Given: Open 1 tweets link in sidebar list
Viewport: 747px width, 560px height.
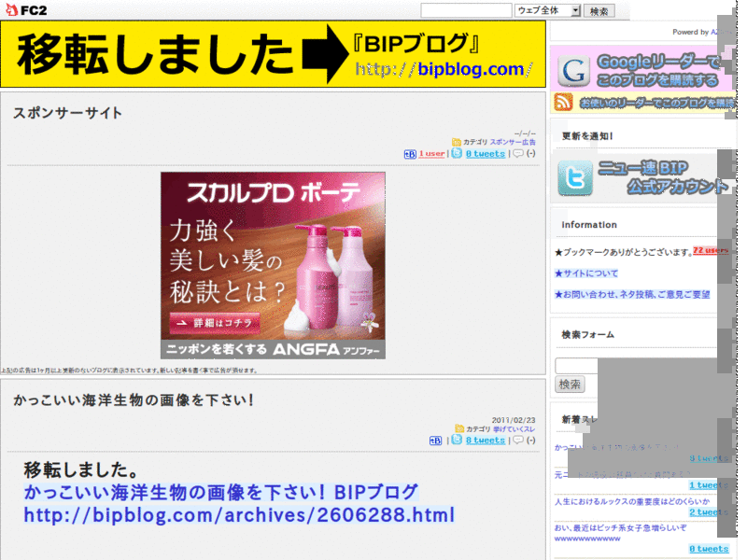Looking at the screenshot, I should (x=709, y=485).
